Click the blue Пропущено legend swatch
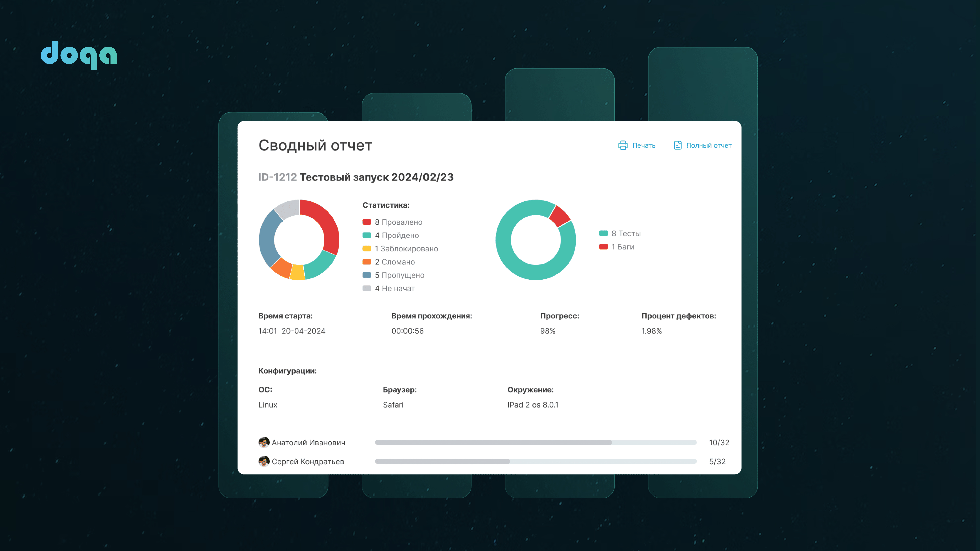This screenshot has width=980, height=551. pyautogui.click(x=367, y=275)
